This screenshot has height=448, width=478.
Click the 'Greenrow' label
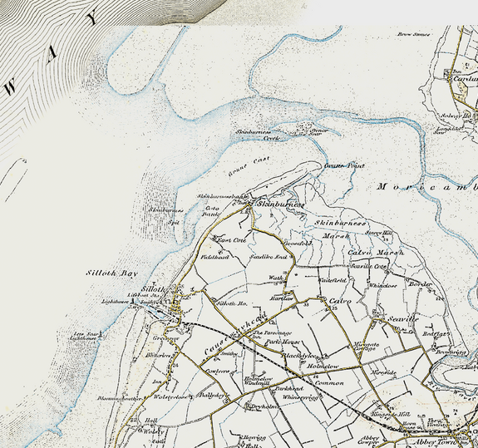(166, 338)
